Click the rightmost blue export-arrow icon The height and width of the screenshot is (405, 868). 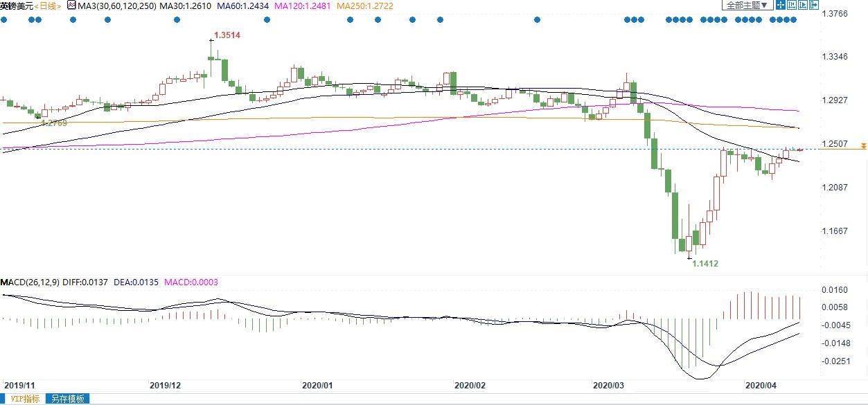point(813,5)
